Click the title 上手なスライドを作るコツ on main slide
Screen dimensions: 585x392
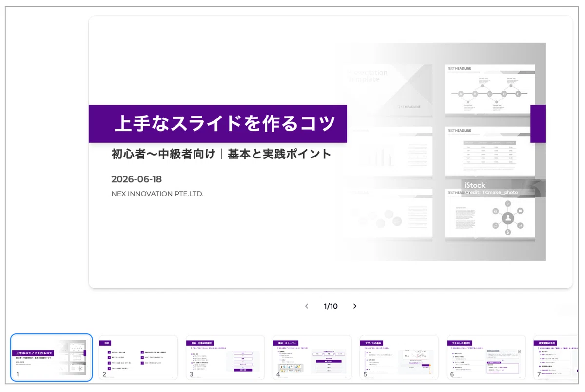click(x=225, y=123)
